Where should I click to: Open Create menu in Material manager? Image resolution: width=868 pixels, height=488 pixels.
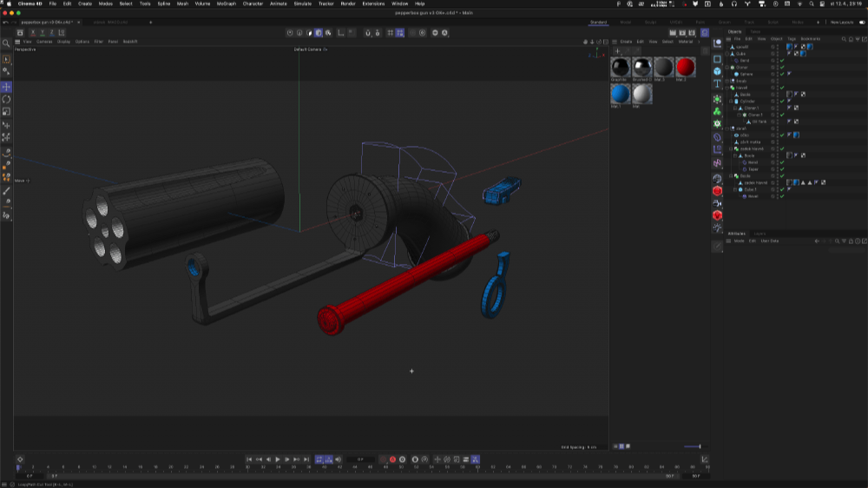coord(625,41)
